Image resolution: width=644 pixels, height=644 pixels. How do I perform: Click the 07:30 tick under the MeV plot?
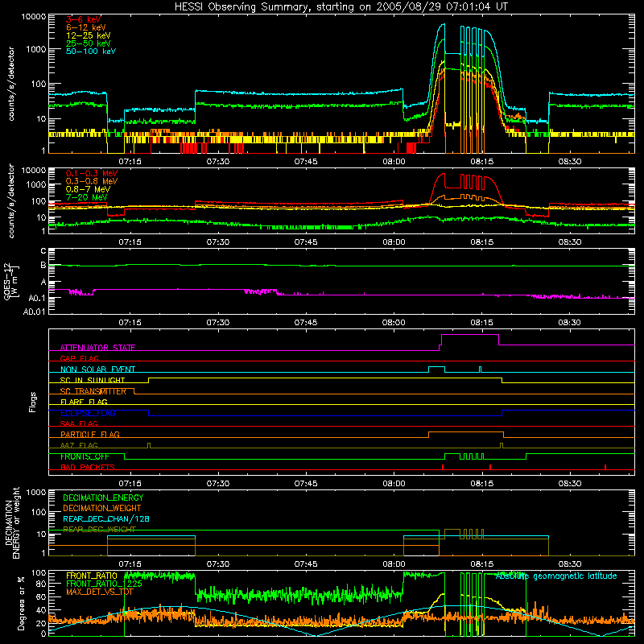pos(218,242)
